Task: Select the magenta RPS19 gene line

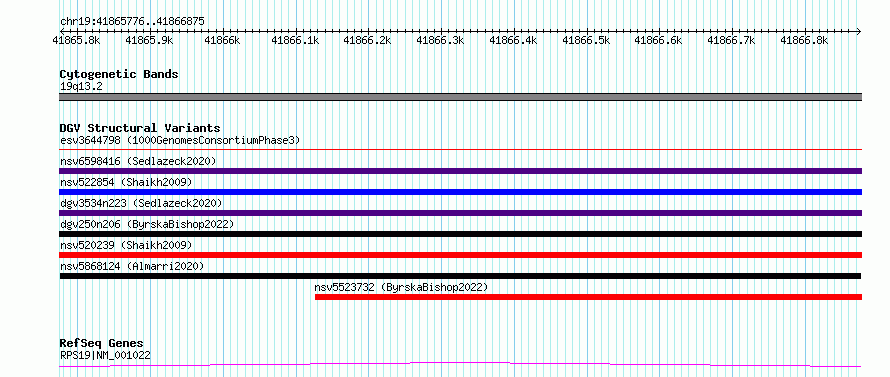Action: (x=461, y=364)
